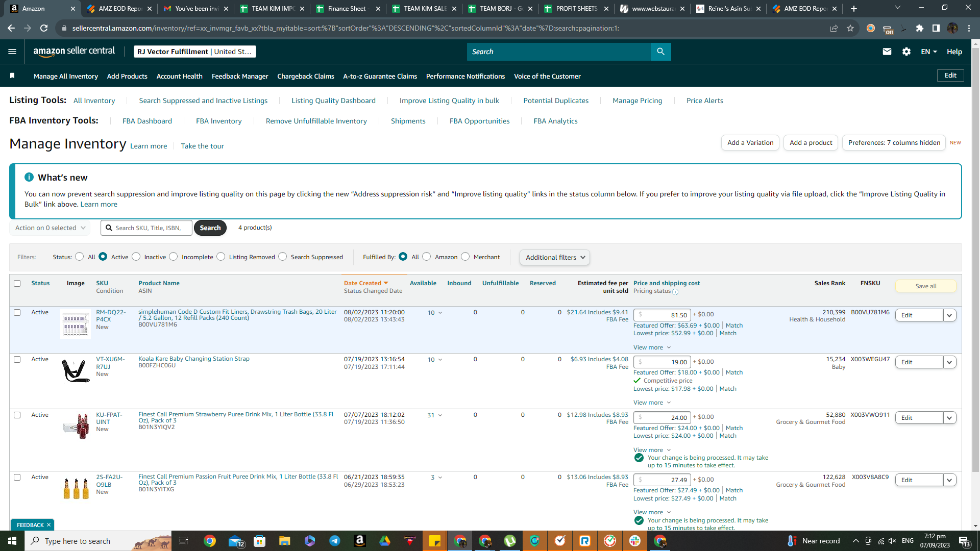Expand View more for simplehuman pricing
The width and height of the screenshot is (980, 551).
652,347
